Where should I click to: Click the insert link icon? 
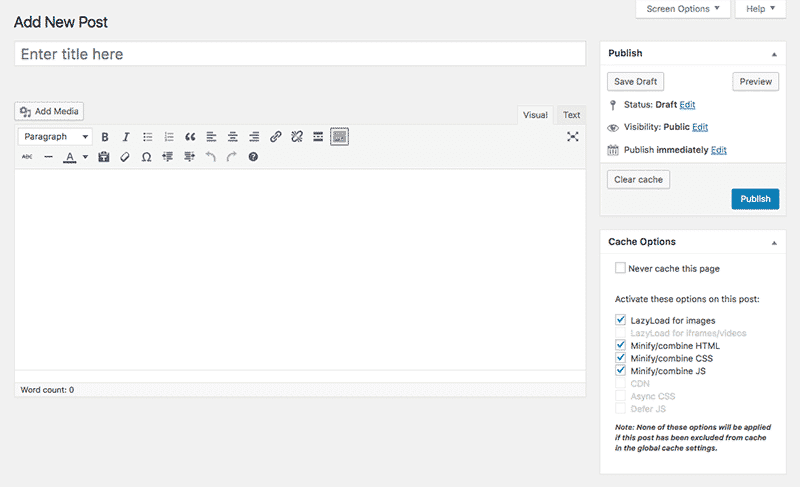point(276,137)
